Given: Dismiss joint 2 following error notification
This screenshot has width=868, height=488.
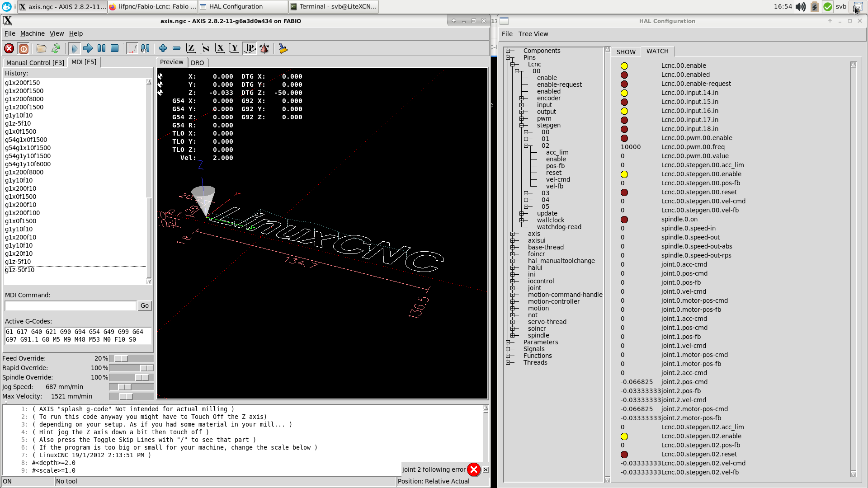Looking at the screenshot, I should (486, 470).
